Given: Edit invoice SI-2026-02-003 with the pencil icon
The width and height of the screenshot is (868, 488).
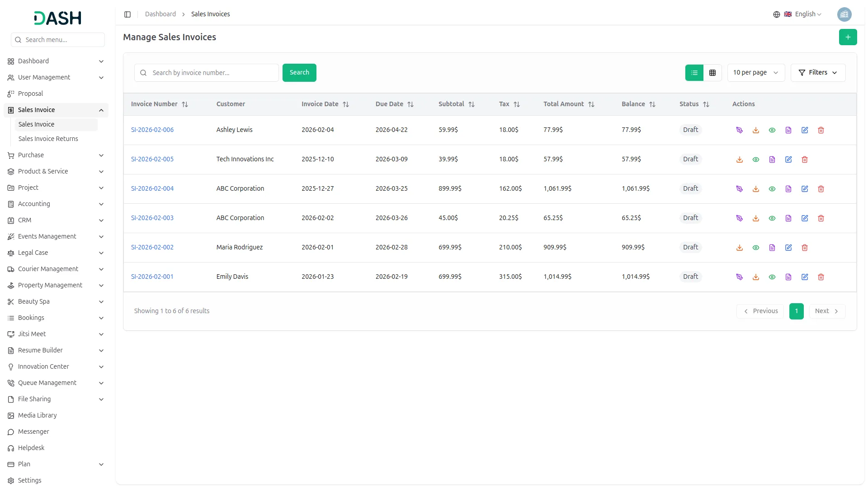Looking at the screenshot, I should coord(805,218).
